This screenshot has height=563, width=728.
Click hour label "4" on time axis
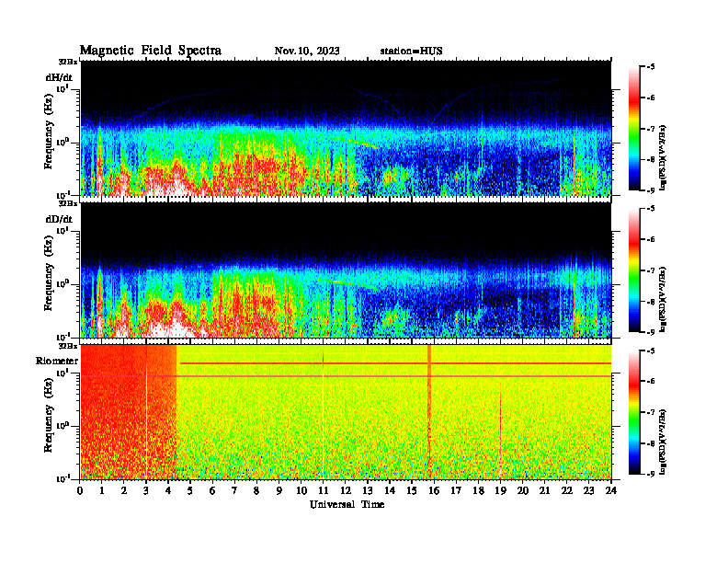point(168,490)
